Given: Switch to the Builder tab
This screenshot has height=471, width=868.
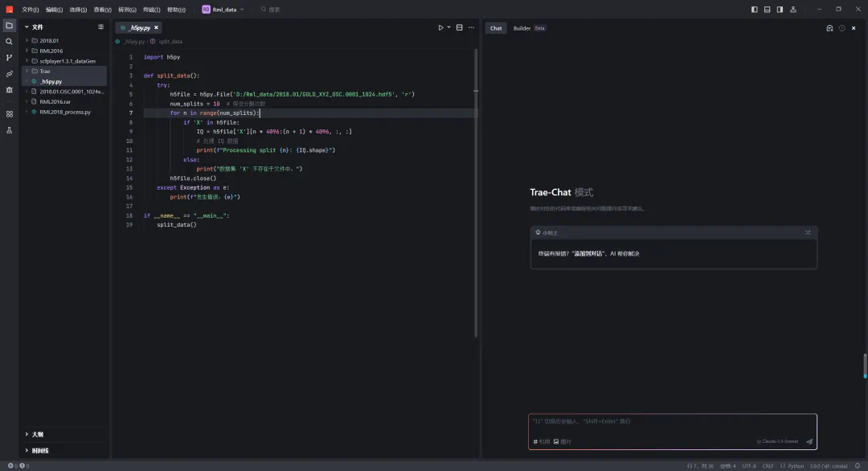Looking at the screenshot, I should click(522, 28).
